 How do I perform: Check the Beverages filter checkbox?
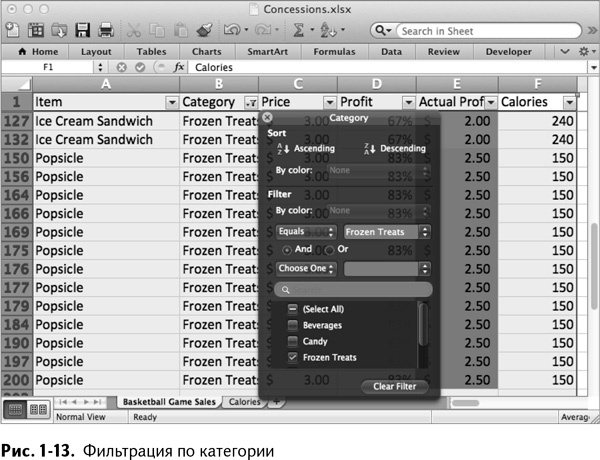[292, 326]
